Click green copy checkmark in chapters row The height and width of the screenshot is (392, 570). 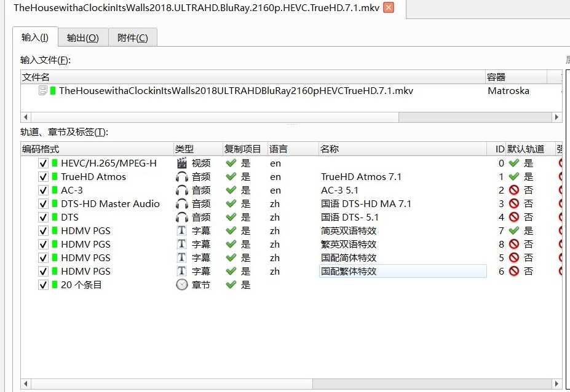[x=231, y=284]
